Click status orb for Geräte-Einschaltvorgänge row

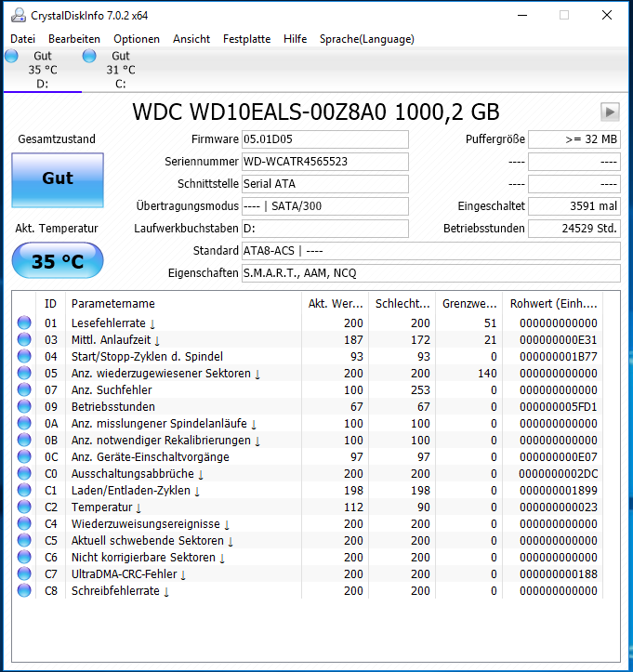24,456
